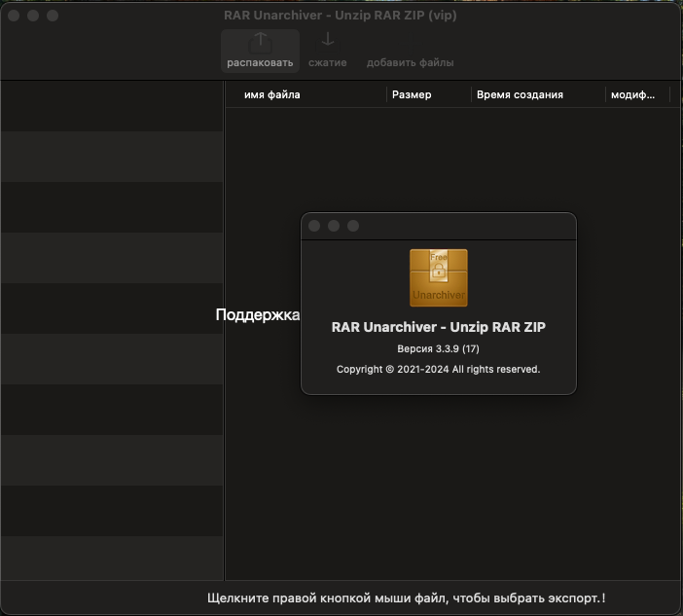
Task: Click the модиф... column header
Action: tap(637, 94)
